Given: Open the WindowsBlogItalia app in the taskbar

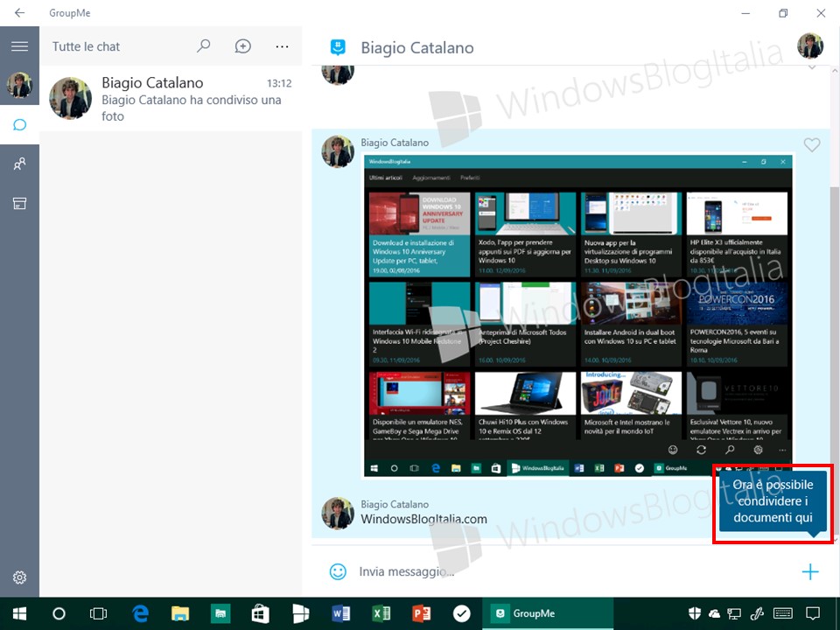Looking at the screenshot, I should click(x=300, y=613).
